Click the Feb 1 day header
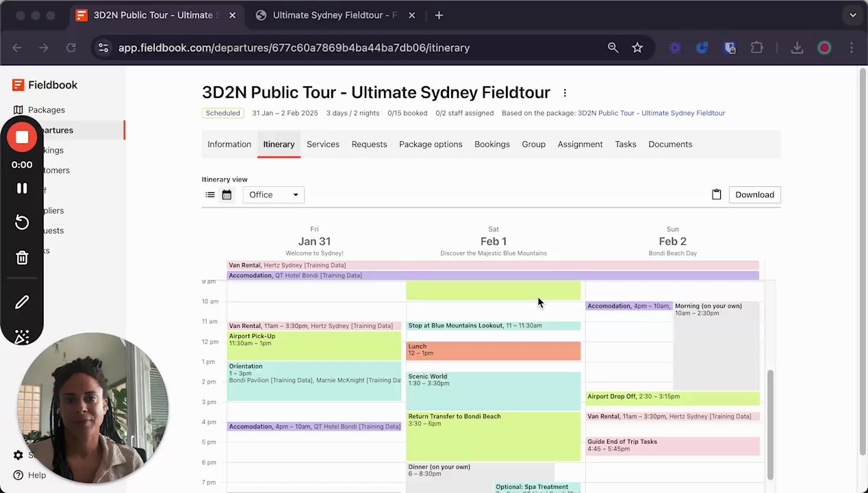This screenshot has width=868, height=493. tap(494, 242)
